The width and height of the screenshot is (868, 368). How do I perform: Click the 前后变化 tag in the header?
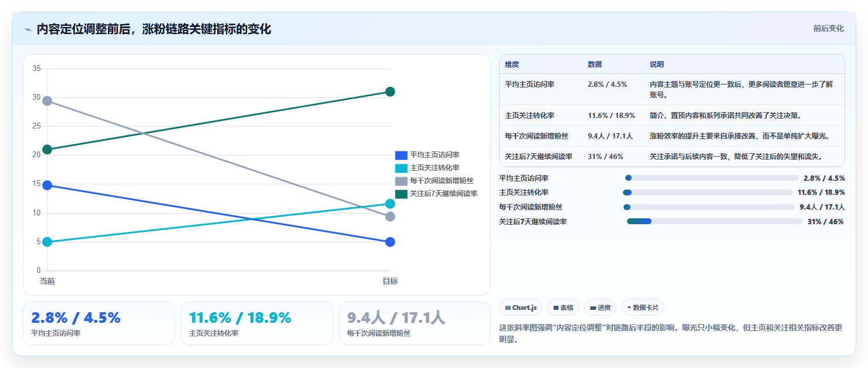[x=828, y=28]
